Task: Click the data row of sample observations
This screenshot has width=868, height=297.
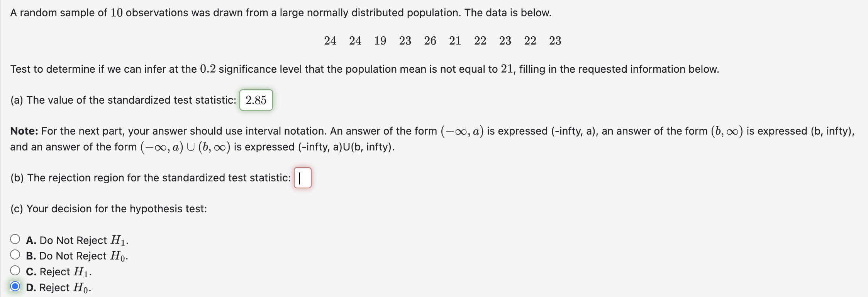Action: click(442, 40)
